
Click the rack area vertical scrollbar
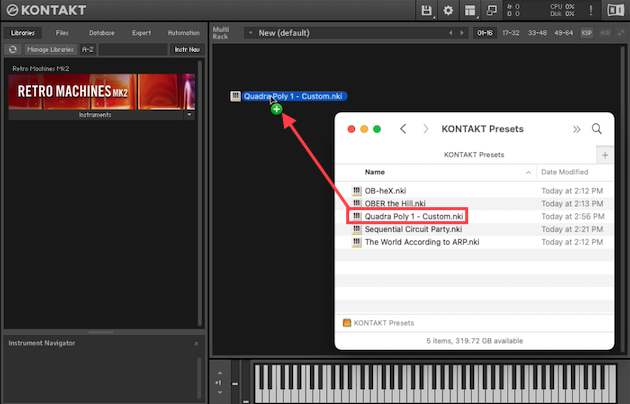point(623,199)
